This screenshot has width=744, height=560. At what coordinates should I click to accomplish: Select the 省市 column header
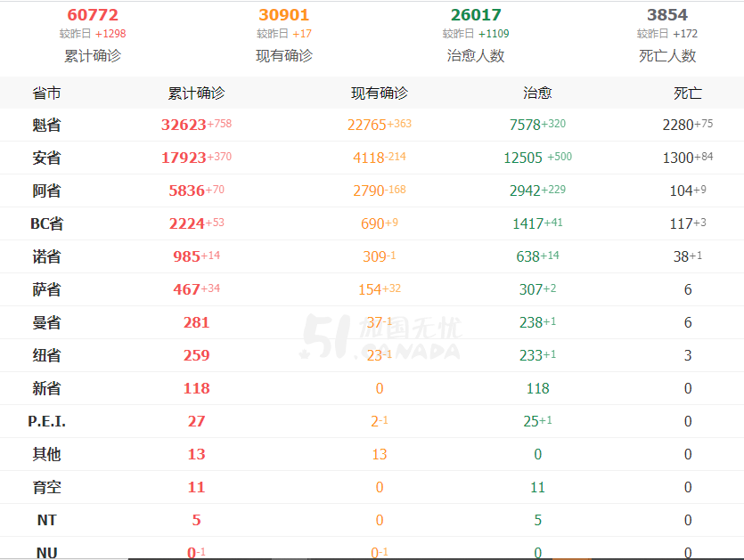pos(46,93)
